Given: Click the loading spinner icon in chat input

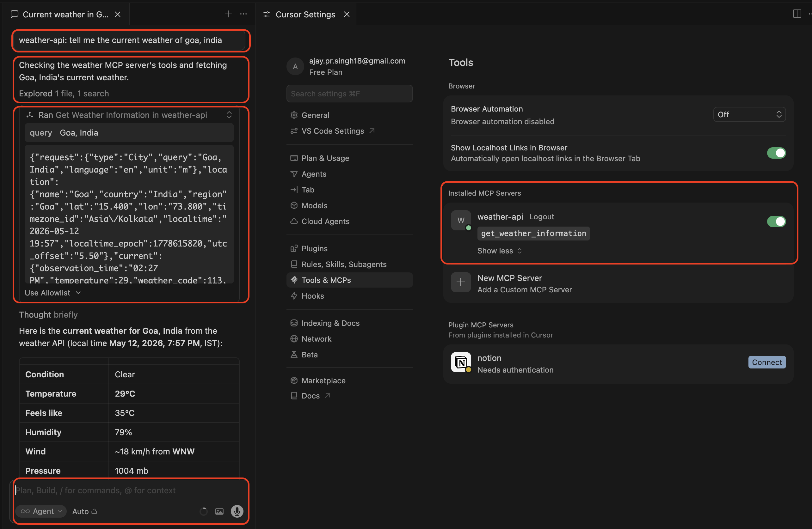Looking at the screenshot, I should 203,511.
